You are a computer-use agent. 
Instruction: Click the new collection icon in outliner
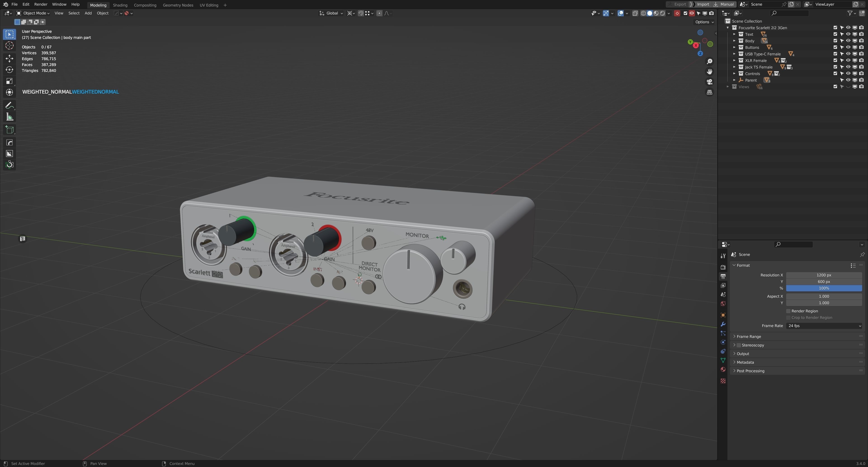point(862,13)
